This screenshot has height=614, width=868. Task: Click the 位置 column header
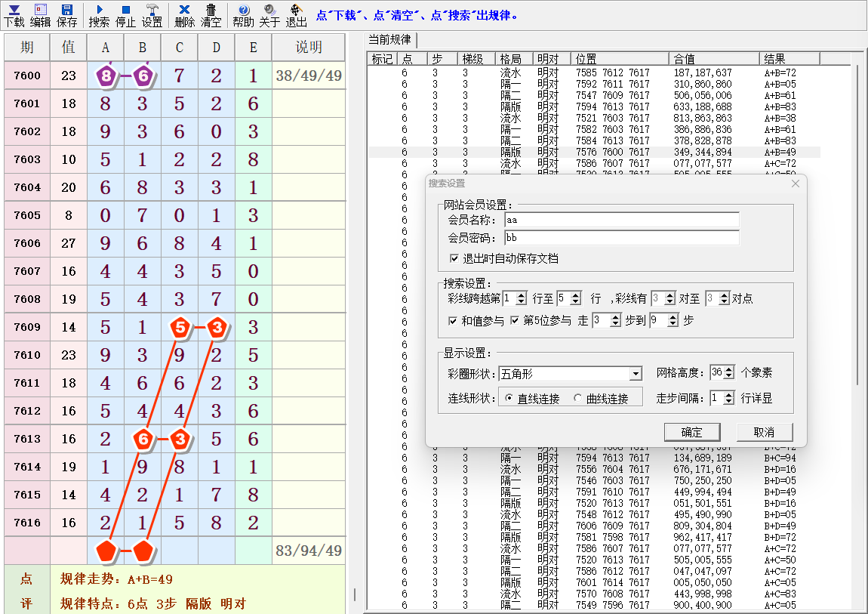pos(620,59)
